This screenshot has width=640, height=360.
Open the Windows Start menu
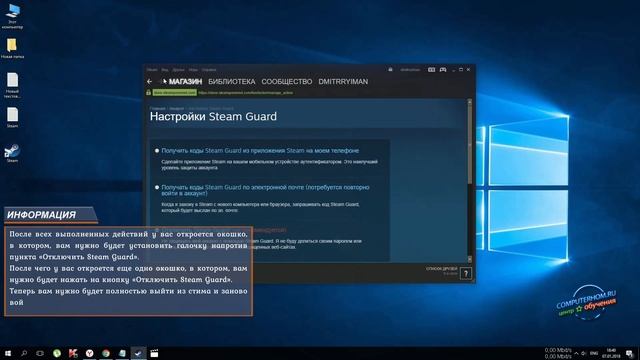8,353
